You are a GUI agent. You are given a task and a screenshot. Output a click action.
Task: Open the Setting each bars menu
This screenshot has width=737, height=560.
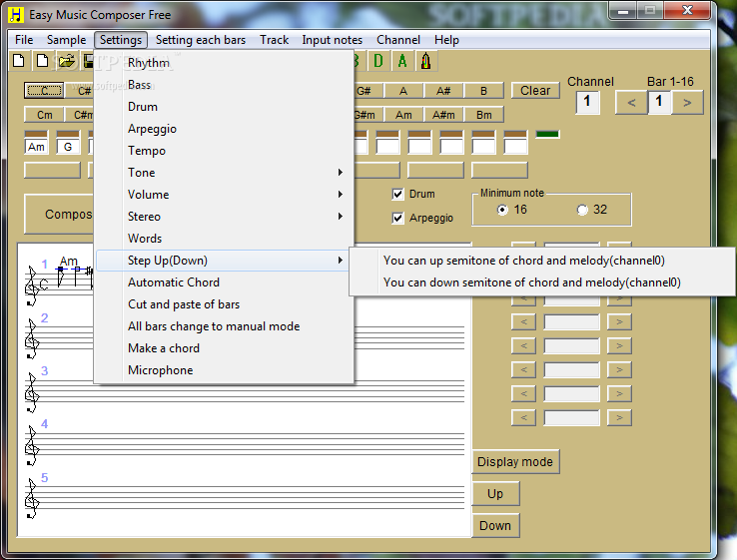coord(201,40)
